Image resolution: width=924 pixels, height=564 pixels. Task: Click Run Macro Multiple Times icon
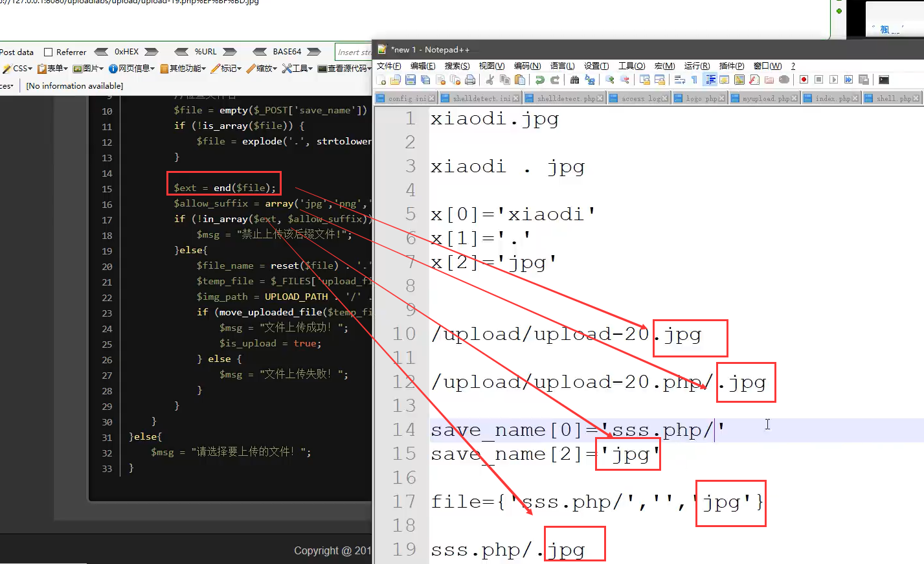(848, 80)
